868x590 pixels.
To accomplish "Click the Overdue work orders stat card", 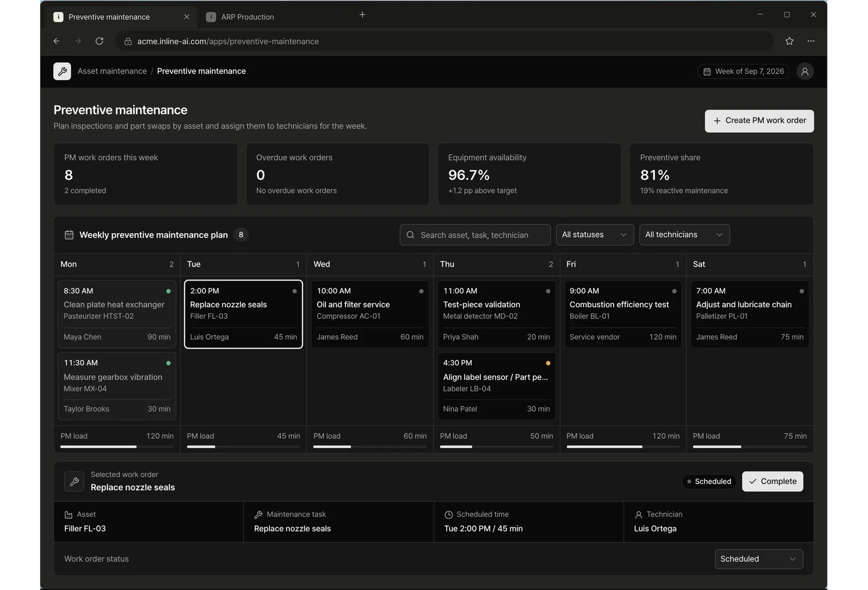I will [x=338, y=174].
